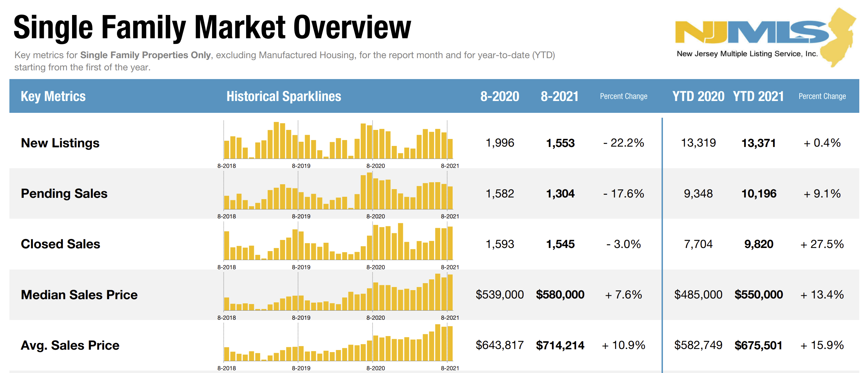Image resolution: width=868 pixels, height=373 pixels.
Task: Click YTD average price $675,501
Action: pos(759,345)
